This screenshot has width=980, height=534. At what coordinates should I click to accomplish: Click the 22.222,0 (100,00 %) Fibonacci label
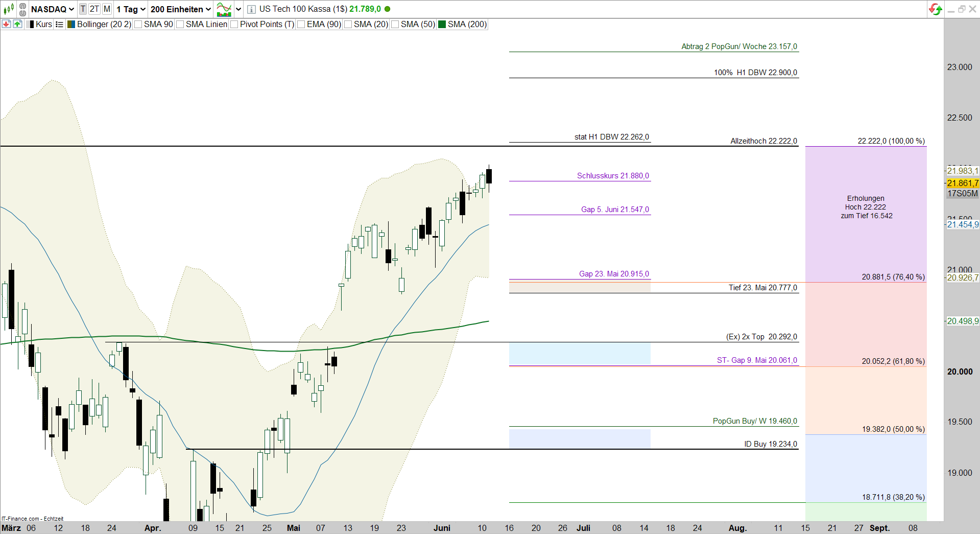(x=891, y=141)
